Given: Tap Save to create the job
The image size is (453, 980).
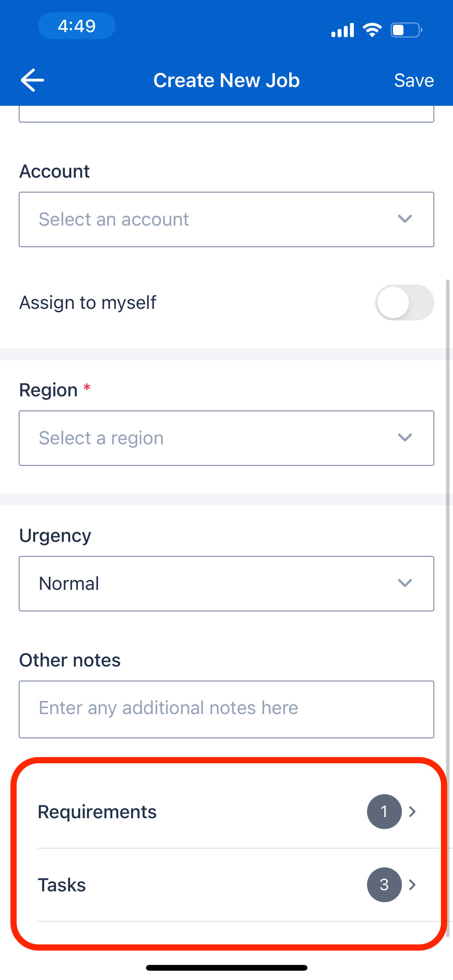Looking at the screenshot, I should click(414, 80).
